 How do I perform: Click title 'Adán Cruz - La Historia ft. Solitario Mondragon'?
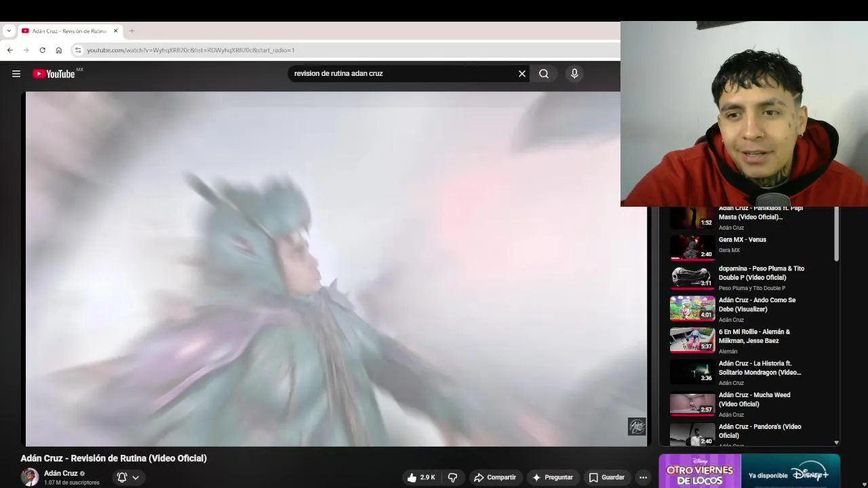759,368
